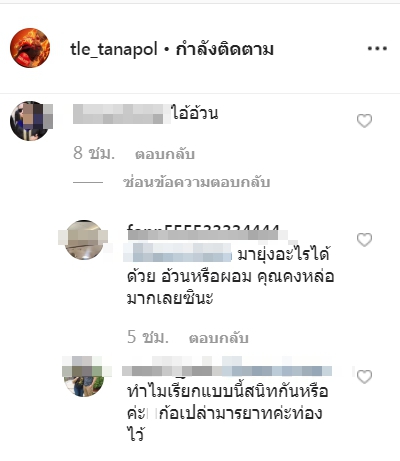This screenshot has width=400, height=461.
Task: Like the comment starting with มายุ่งอะไรได้
Action: coord(364,240)
